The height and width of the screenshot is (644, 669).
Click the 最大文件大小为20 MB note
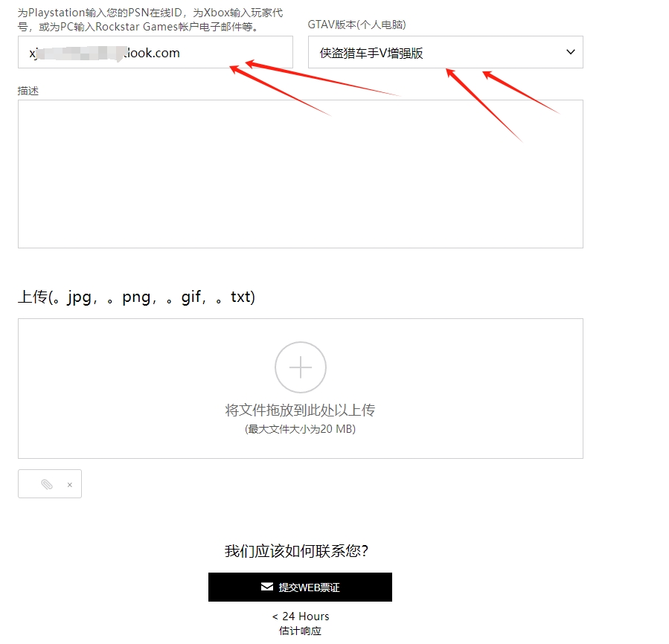(x=300, y=428)
